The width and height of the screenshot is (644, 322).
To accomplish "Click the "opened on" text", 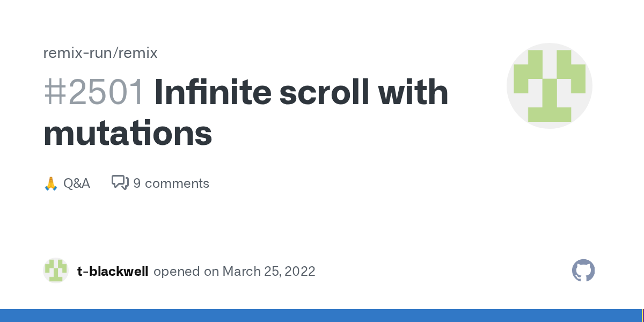I will click(x=186, y=271).
